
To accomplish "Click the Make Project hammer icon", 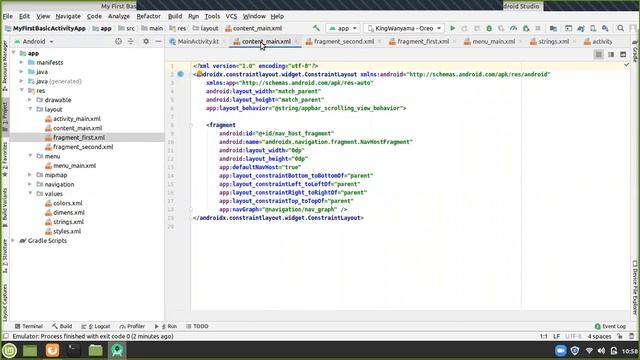I will point(316,28).
